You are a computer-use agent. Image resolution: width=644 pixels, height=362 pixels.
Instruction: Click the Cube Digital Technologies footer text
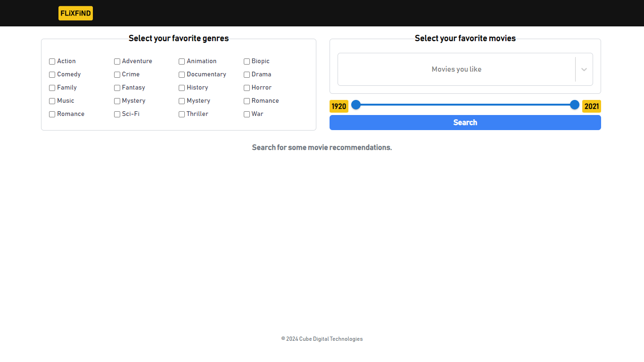coord(322,339)
